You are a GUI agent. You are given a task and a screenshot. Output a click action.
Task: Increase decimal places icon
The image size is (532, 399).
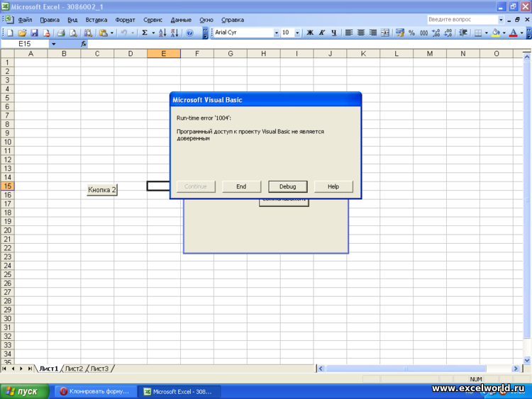pos(436,33)
